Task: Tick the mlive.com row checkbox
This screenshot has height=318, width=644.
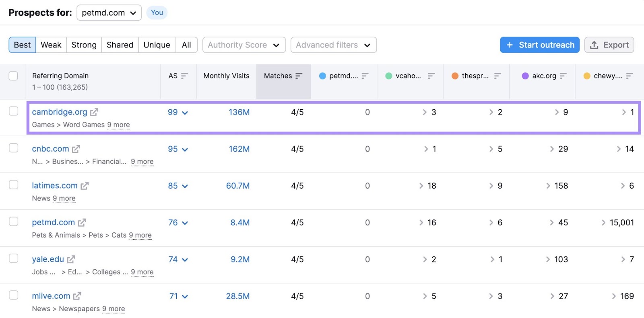Action: point(13,295)
